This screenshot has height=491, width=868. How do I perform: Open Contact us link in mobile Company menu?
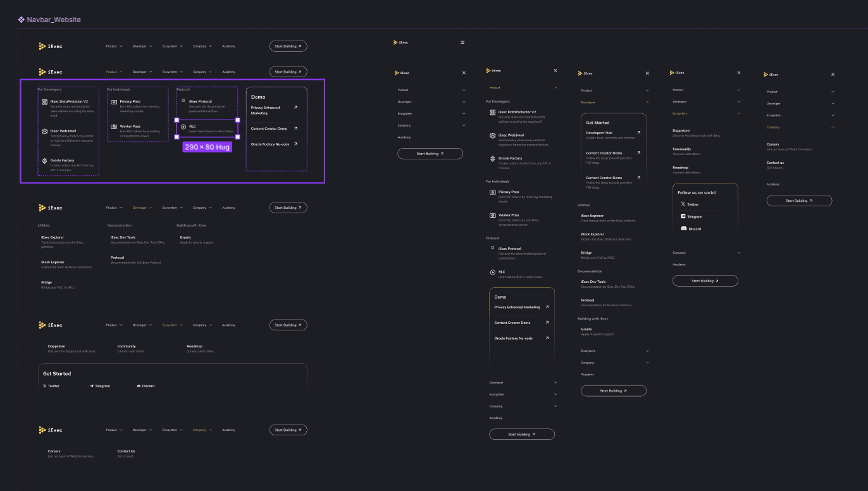click(x=776, y=163)
